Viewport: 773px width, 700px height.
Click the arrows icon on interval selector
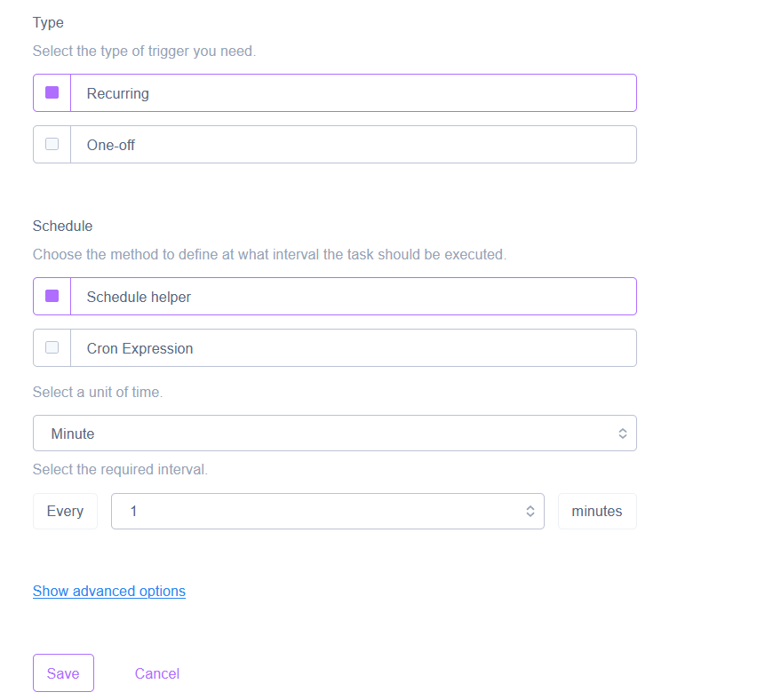pyautogui.click(x=530, y=511)
